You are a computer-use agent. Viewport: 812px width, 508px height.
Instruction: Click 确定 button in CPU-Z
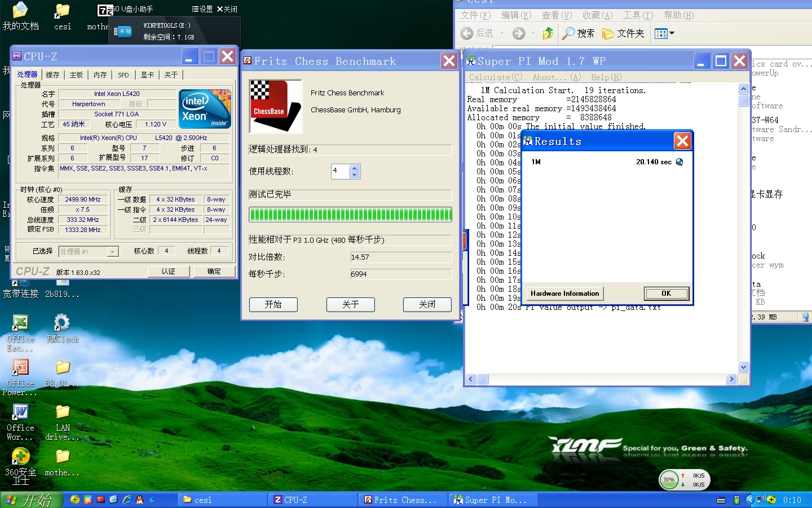click(214, 271)
